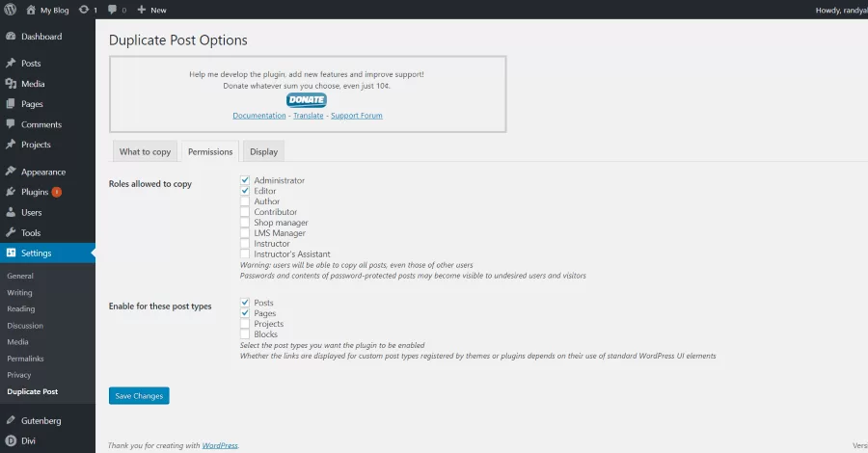This screenshot has width=868, height=453.
Task: Uncheck the Editor role checkbox
Action: click(245, 190)
